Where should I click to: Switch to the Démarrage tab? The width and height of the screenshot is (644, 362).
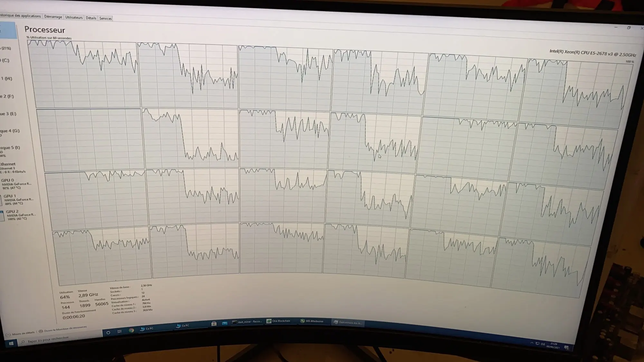53,17
